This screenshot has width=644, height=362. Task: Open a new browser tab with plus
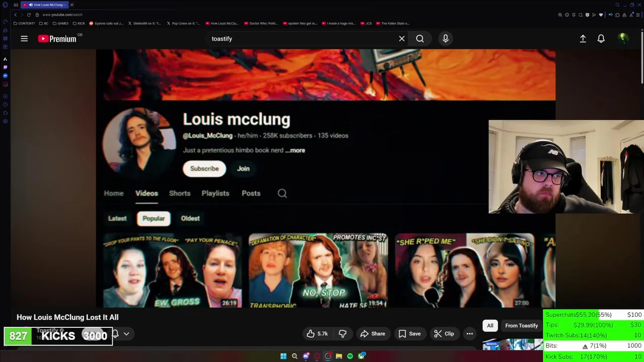coord(72,5)
